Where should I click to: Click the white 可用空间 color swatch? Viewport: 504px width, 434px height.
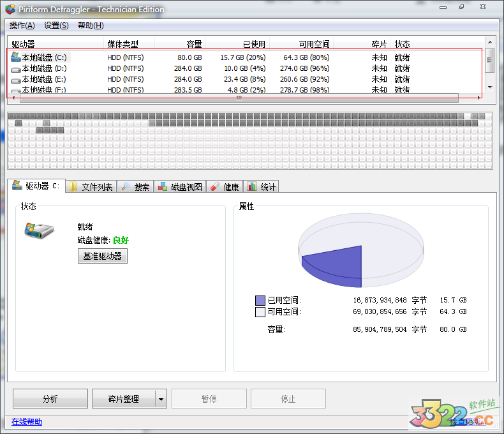pos(260,312)
